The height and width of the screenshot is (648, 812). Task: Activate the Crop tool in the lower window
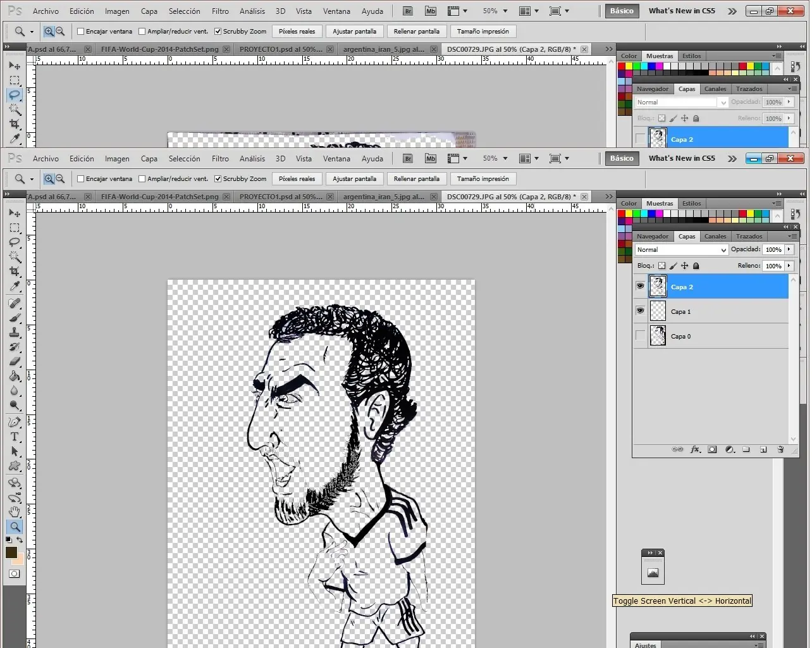point(15,271)
